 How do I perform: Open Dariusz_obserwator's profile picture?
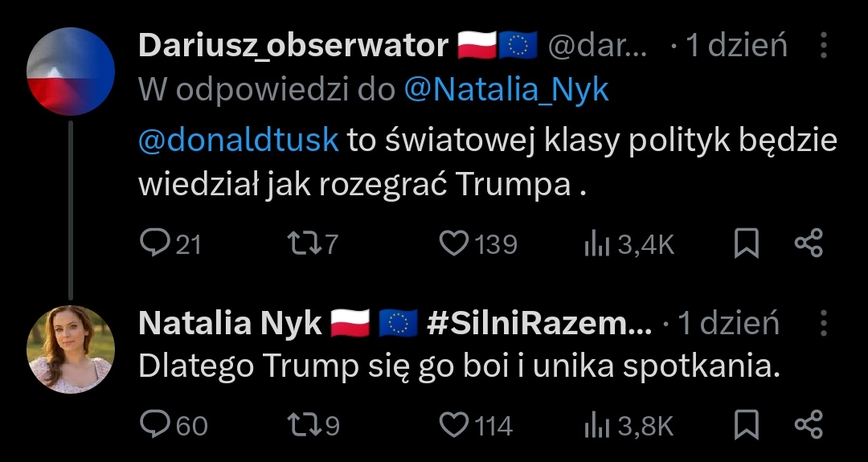point(71,72)
